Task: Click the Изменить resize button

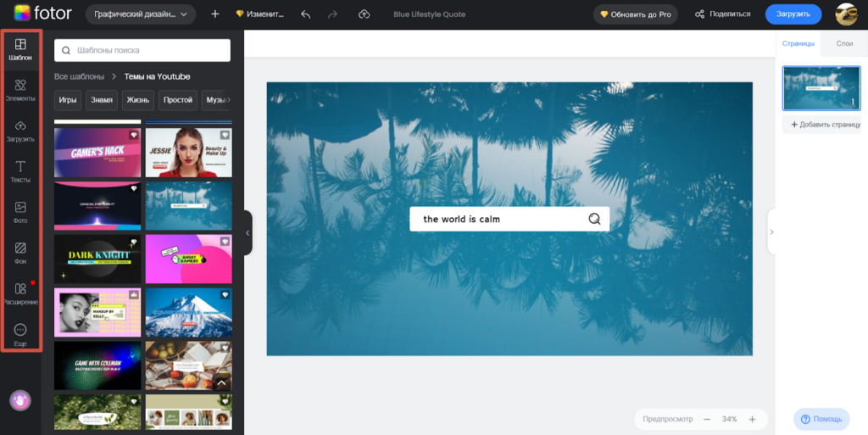Action: [259, 14]
